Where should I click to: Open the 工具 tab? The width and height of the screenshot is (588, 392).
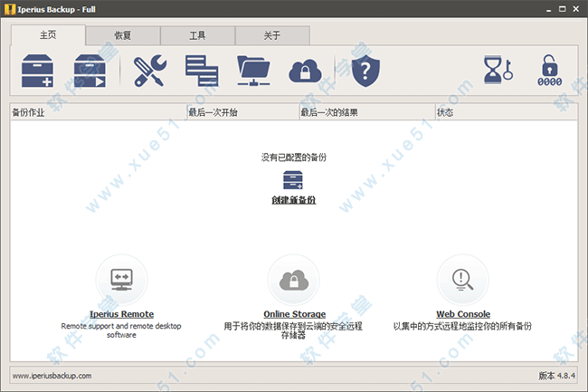click(x=197, y=35)
